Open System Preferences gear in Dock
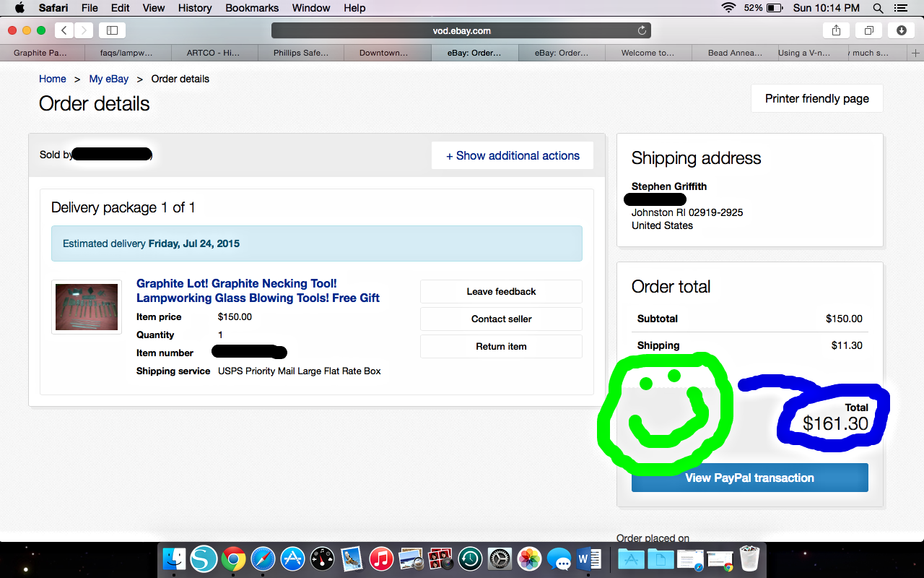 500,558
